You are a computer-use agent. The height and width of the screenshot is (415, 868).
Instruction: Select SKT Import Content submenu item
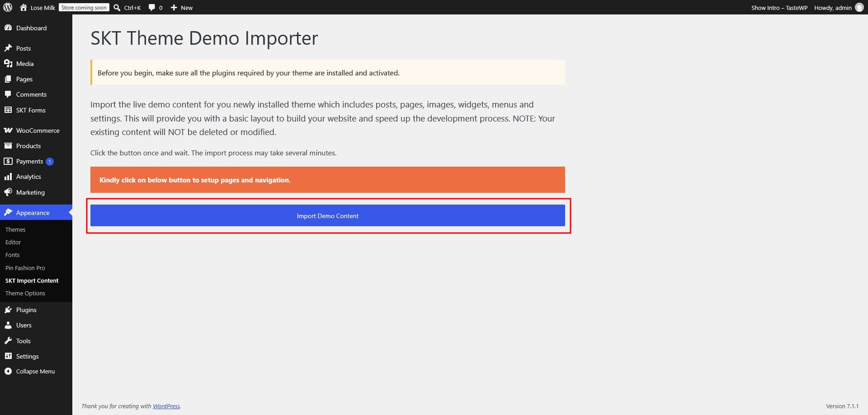32,280
